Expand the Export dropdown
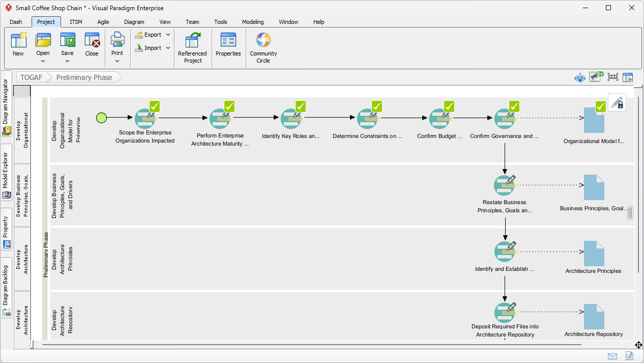 pyautogui.click(x=168, y=35)
